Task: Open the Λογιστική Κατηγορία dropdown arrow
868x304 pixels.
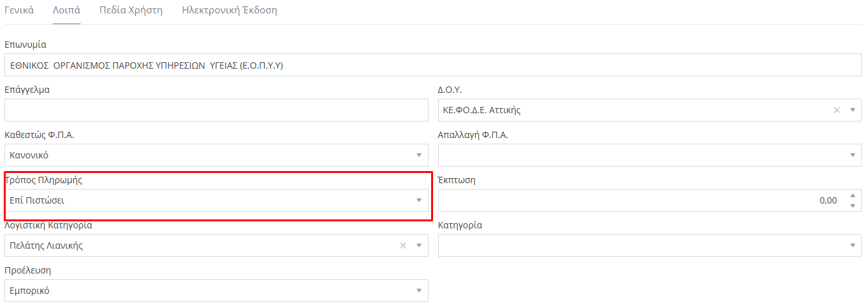Action: (418, 245)
